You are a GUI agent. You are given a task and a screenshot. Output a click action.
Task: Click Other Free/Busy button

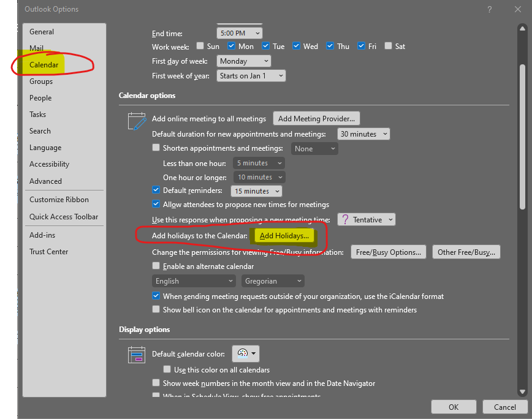click(466, 252)
